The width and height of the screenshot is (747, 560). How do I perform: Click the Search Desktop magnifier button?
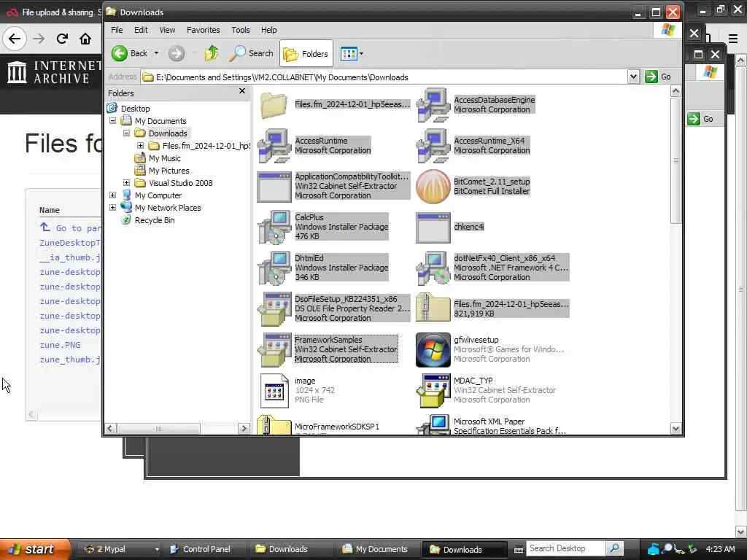tap(614, 548)
